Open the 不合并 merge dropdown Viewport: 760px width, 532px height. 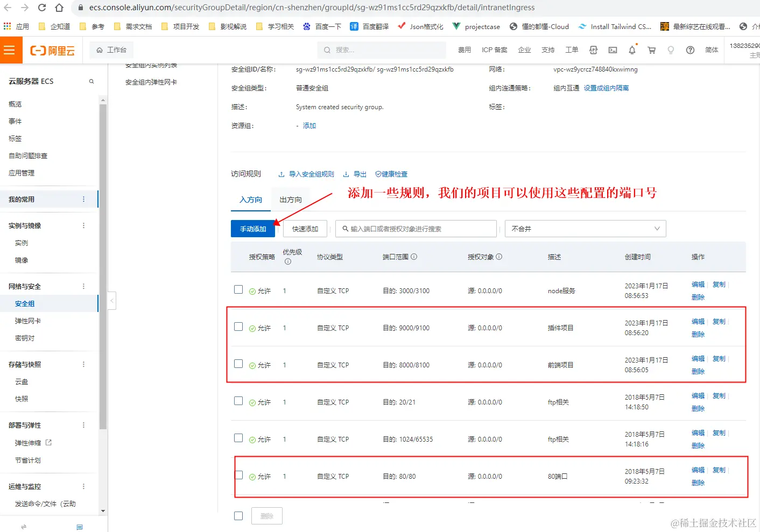pyautogui.click(x=586, y=229)
